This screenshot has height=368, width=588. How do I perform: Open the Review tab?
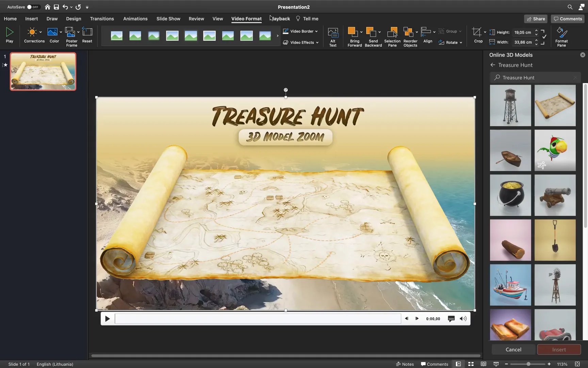click(x=196, y=19)
